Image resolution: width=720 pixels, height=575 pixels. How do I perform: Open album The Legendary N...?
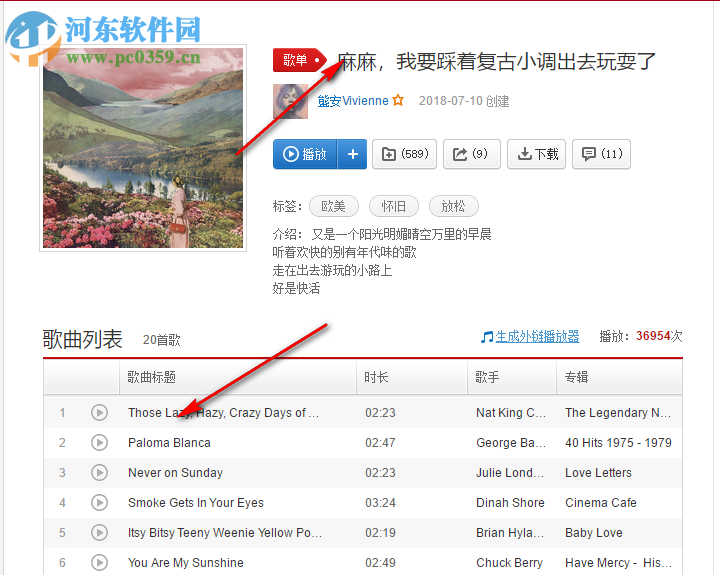coord(618,413)
